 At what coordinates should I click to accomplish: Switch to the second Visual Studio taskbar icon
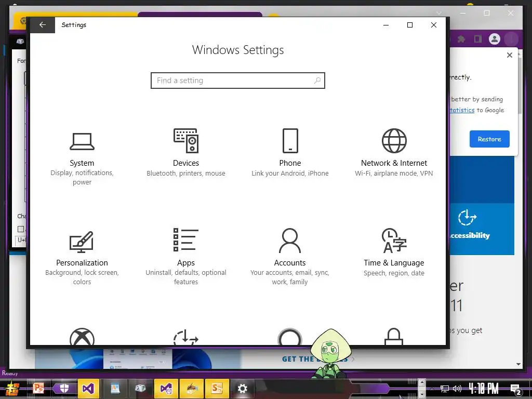click(x=166, y=388)
